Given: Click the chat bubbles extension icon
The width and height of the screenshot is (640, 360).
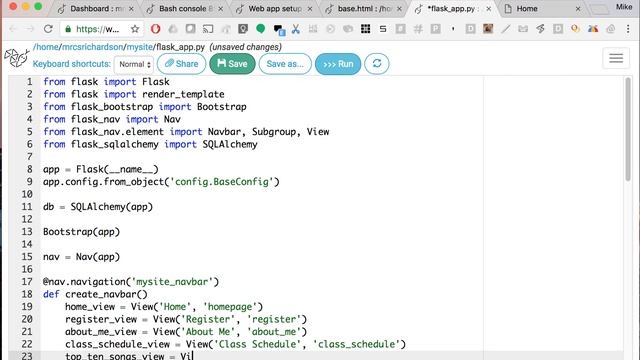Looking at the screenshot, I should pyautogui.click(x=279, y=29).
